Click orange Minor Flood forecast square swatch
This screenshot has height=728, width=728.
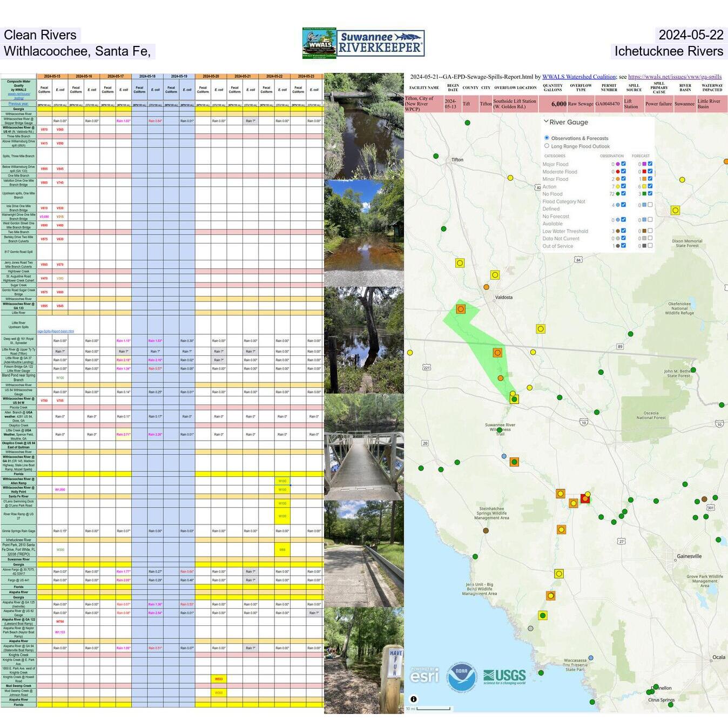645,179
